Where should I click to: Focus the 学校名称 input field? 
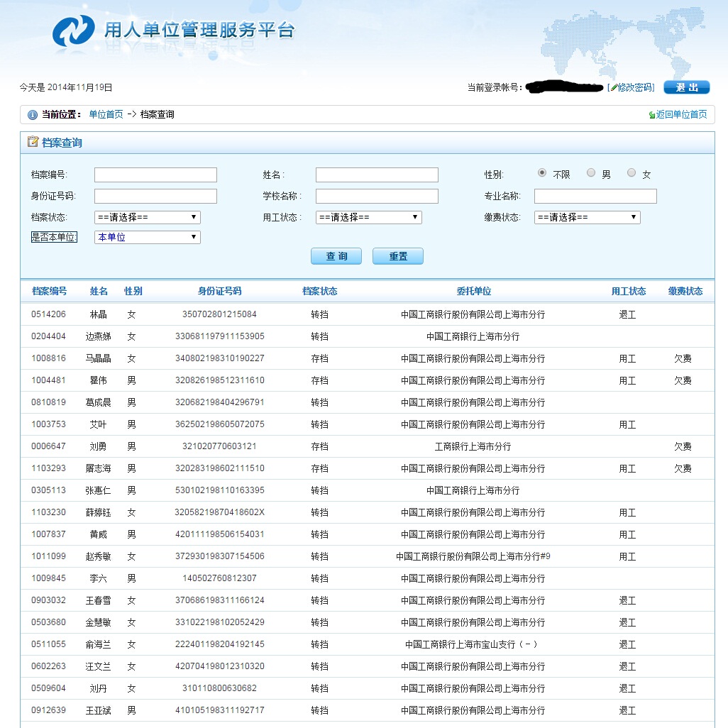tap(377, 197)
